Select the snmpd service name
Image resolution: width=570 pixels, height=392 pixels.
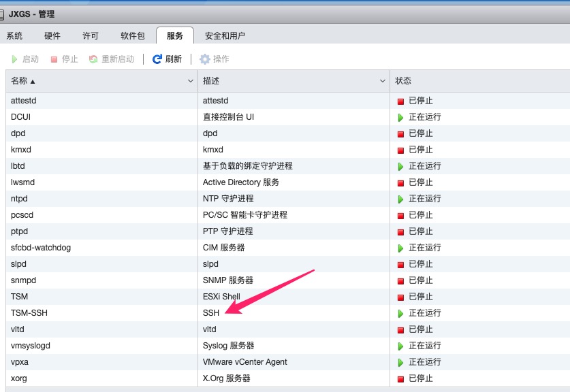tap(23, 280)
